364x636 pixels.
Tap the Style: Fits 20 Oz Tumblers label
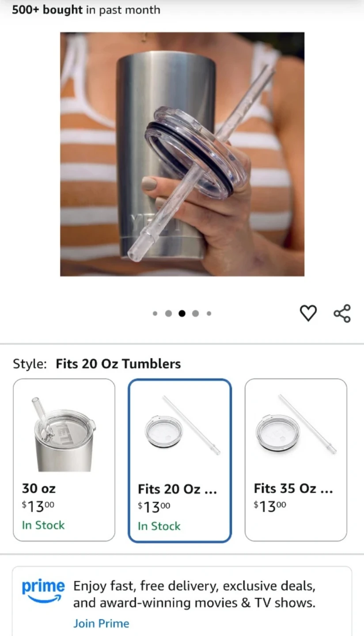click(97, 364)
